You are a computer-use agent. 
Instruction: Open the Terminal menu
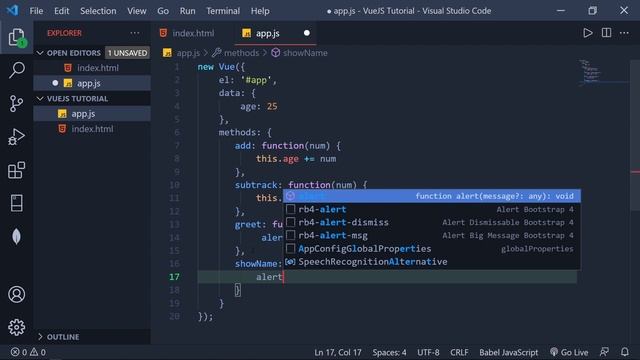(x=223, y=11)
